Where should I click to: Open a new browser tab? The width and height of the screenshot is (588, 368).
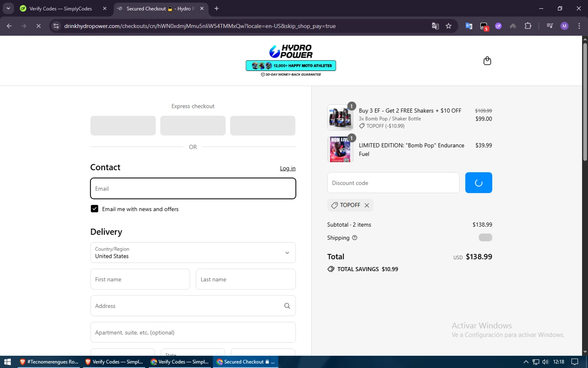point(216,9)
